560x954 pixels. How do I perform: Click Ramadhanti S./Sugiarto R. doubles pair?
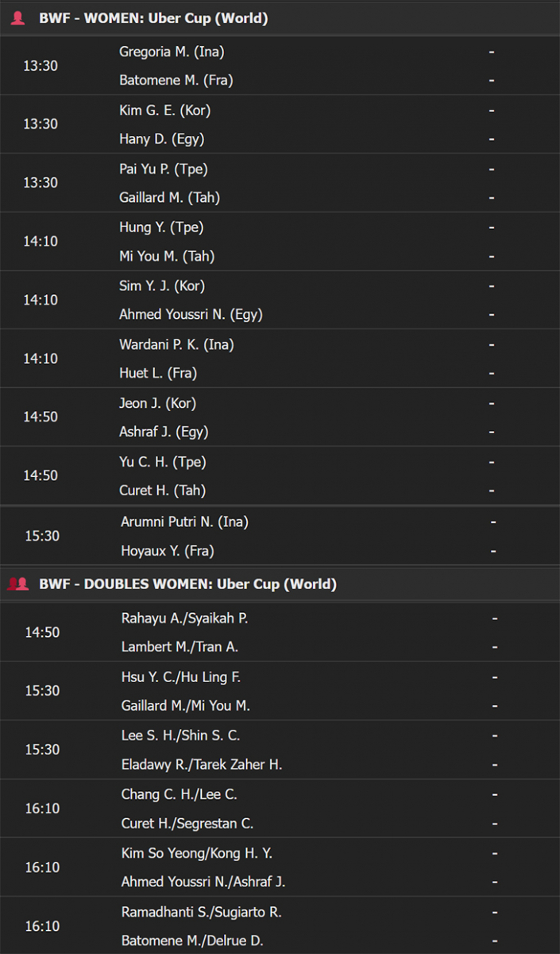pyautogui.click(x=202, y=912)
